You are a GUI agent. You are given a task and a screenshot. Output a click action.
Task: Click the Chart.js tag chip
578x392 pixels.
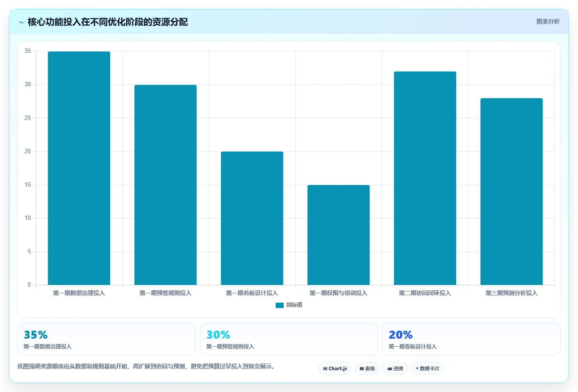point(335,368)
